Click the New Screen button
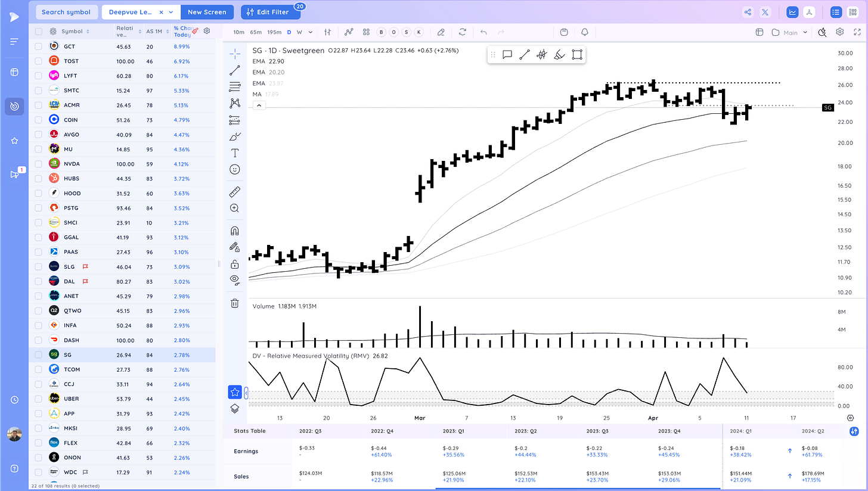Screen dimensions: 868x491 pyautogui.click(x=207, y=12)
